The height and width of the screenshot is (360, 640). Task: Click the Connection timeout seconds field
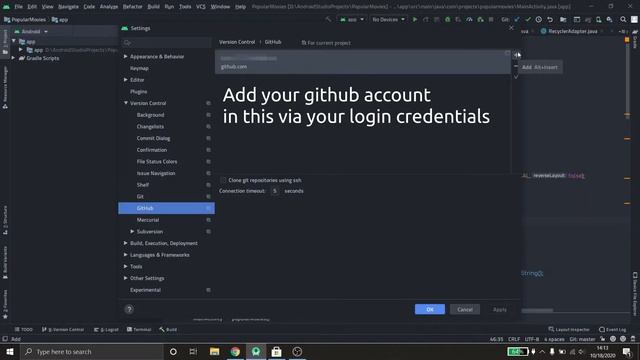pos(275,191)
